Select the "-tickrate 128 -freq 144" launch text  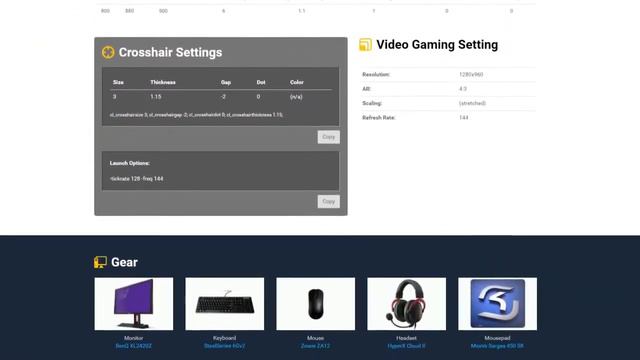[x=136, y=179]
